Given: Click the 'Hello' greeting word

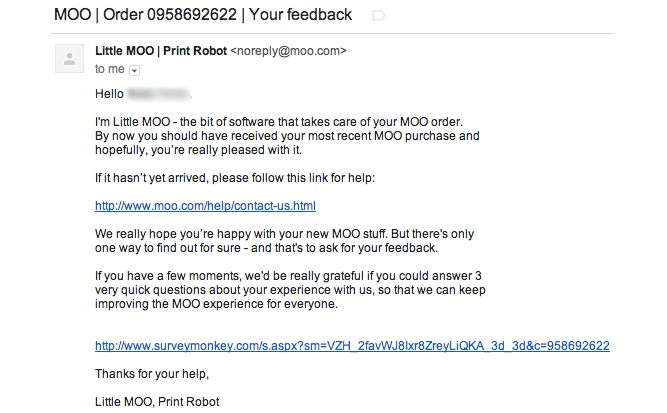Looking at the screenshot, I should pos(109,94).
